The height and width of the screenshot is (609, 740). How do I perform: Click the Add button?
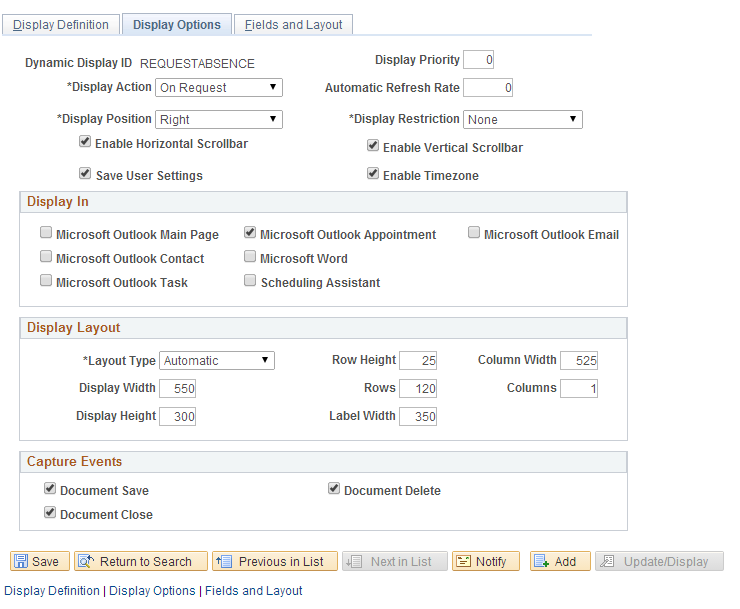[x=560, y=561]
